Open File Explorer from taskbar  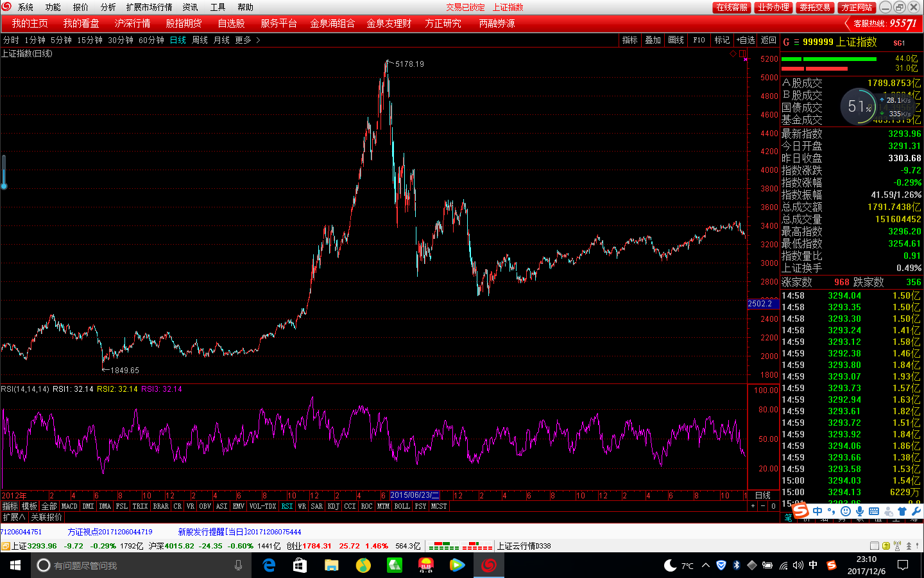point(331,565)
